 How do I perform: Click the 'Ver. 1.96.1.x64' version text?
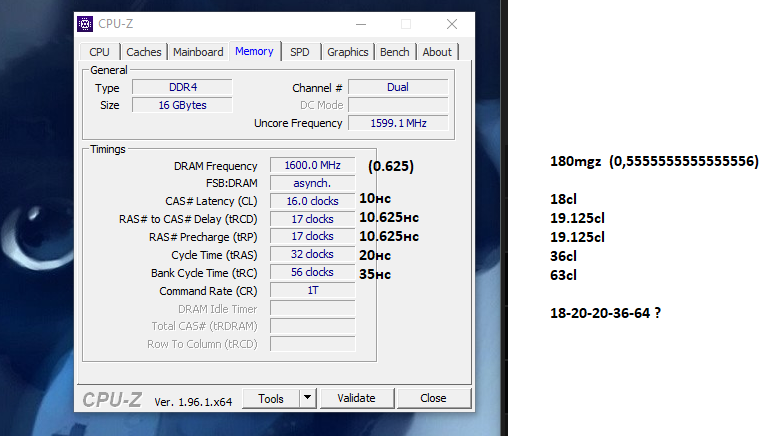click(193, 402)
